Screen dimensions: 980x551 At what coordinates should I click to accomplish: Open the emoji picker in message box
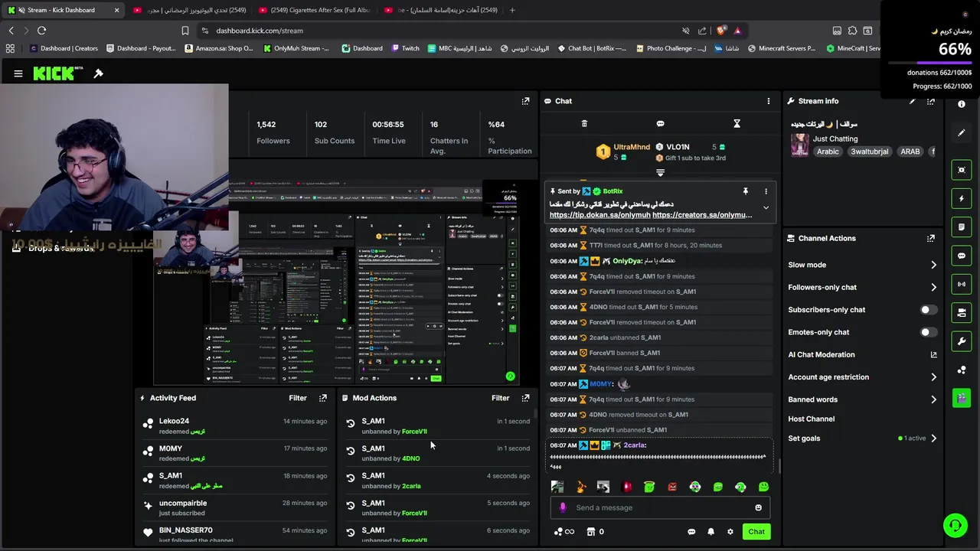click(x=758, y=507)
